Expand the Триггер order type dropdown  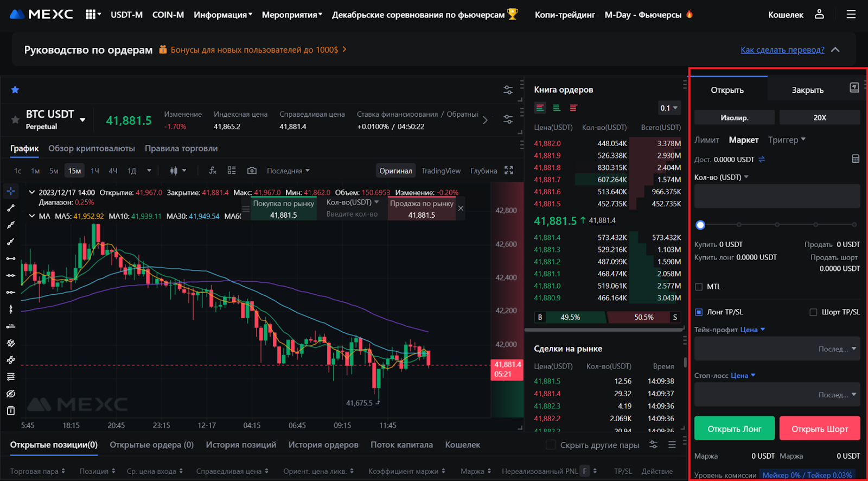[x=786, y=140]
